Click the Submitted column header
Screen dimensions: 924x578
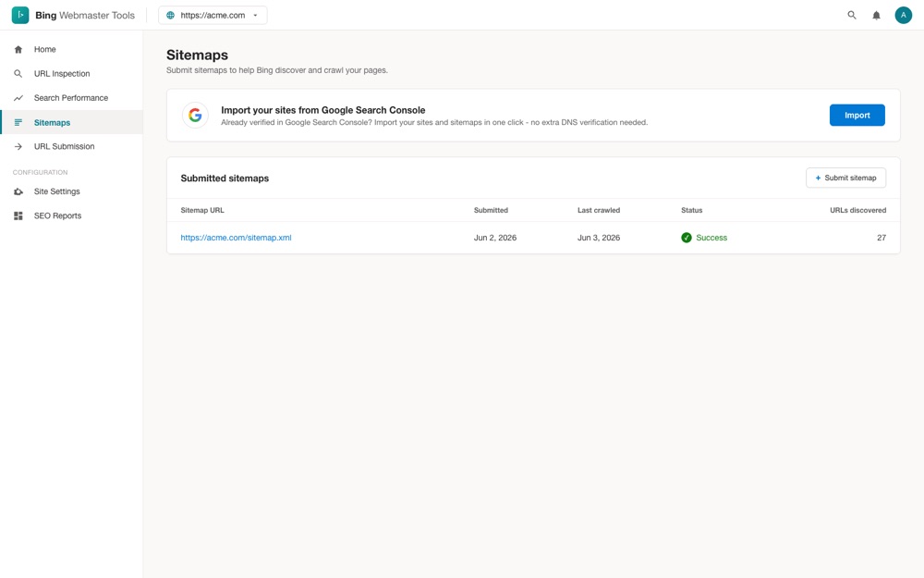pos(491,210)
